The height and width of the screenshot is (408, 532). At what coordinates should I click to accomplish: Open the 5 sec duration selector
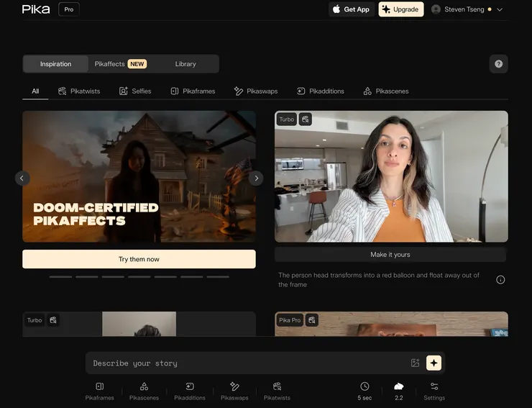click(364, 391)
